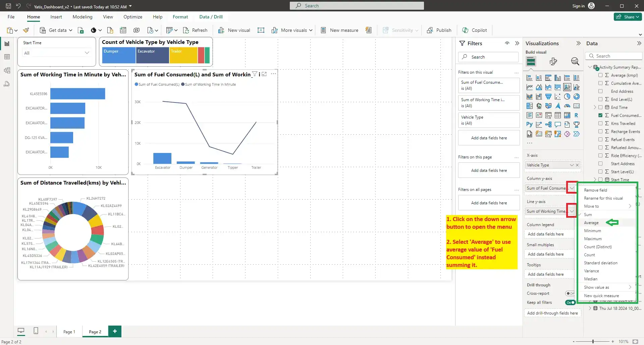Open Format visual pane icon
The image size is (644, 345).
pyautogui.click(x=553, y=61)
